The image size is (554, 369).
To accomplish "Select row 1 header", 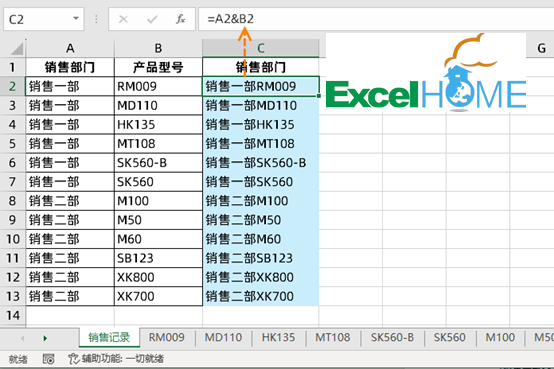I will (13, 67).
